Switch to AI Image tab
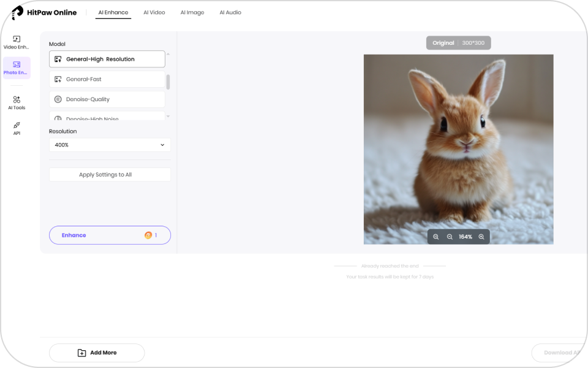 pos(192,12)
